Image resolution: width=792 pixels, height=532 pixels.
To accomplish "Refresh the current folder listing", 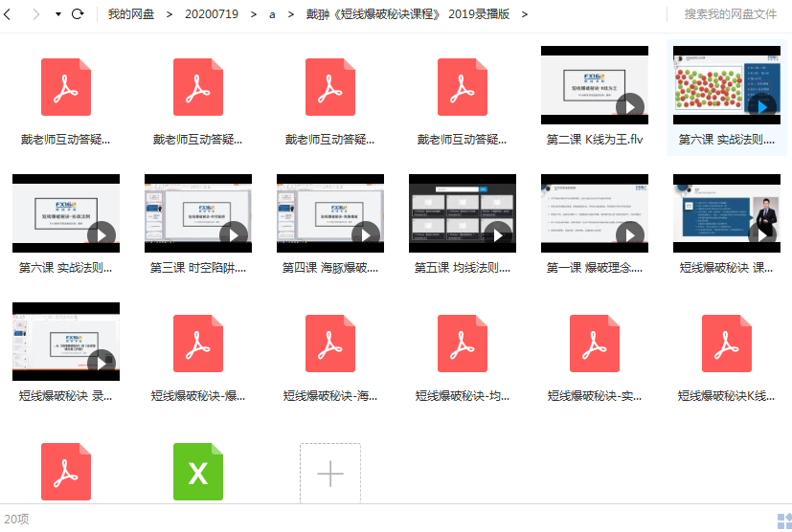I will 78,14.
